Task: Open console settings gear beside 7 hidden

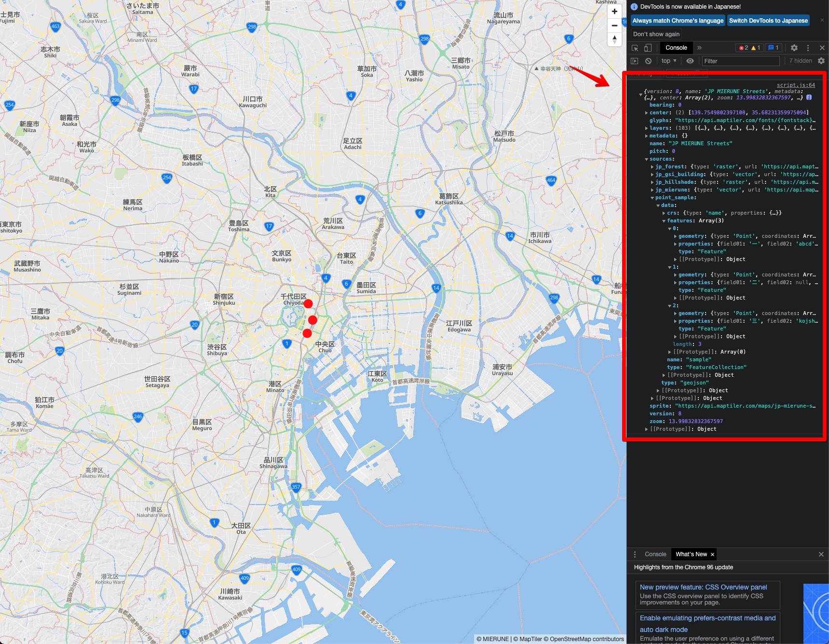Action: (821, 61)
